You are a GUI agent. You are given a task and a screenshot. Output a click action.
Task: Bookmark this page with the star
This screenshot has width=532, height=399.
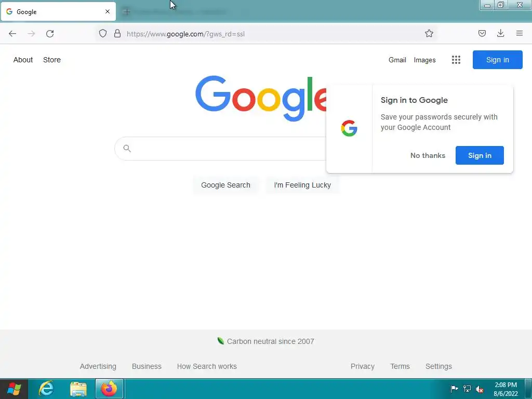pos(429,33)
